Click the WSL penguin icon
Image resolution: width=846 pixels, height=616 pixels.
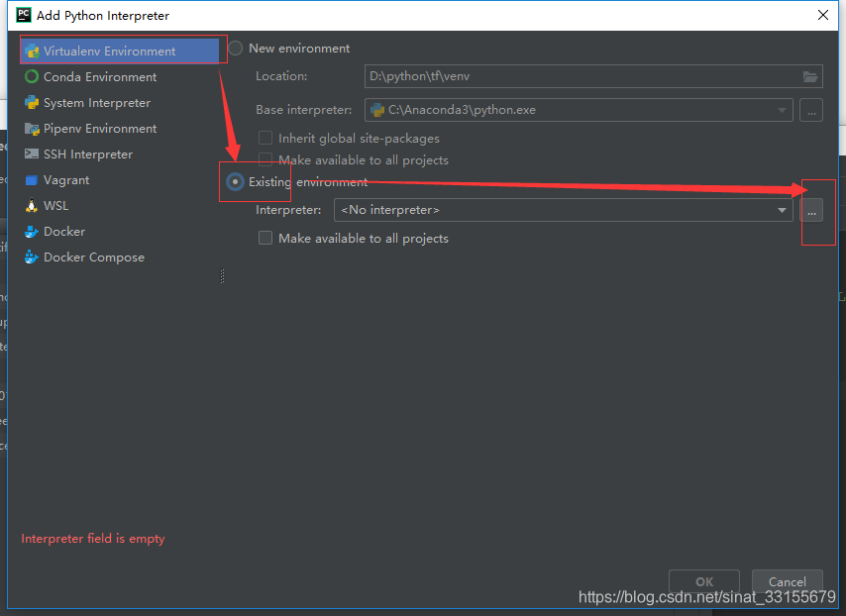pyautogui.click(x=32, y=206)
